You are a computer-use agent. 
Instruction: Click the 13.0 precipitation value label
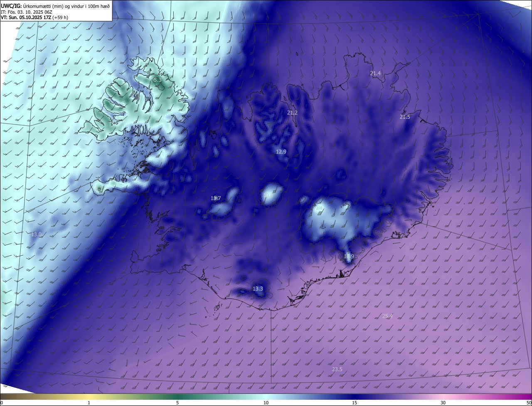[x=37, y=235]
